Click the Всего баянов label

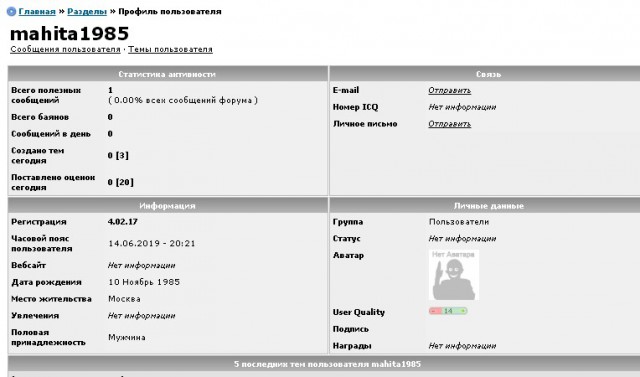pos(40,117)
